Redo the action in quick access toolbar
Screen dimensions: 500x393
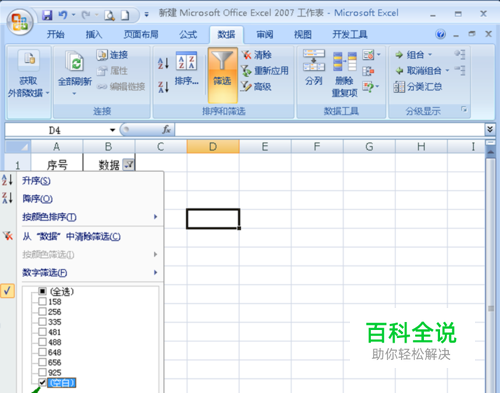click(86, 15)
